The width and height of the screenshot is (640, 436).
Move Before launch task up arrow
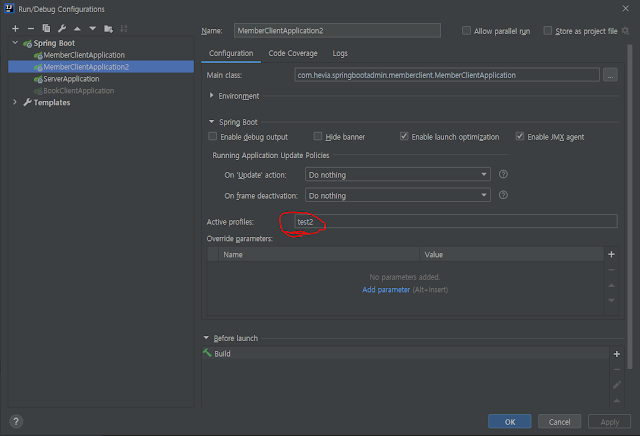[617, 400]
